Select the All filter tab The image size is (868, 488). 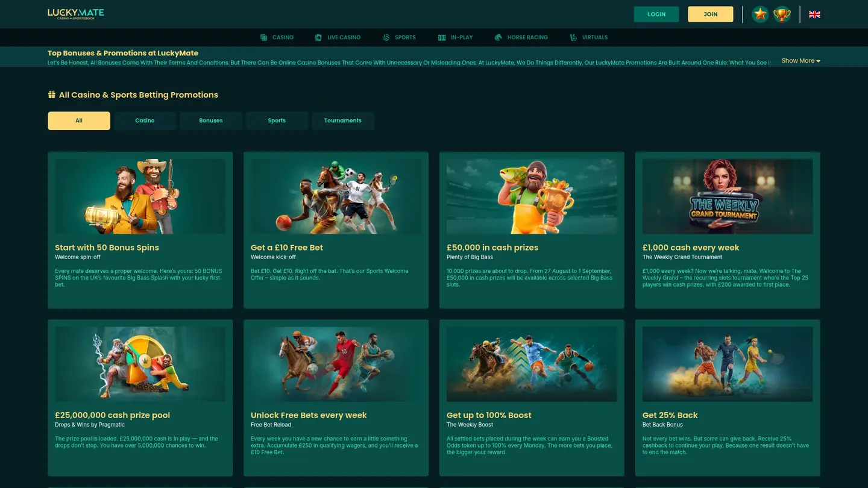pyautogui.click(x=79, y=120)
